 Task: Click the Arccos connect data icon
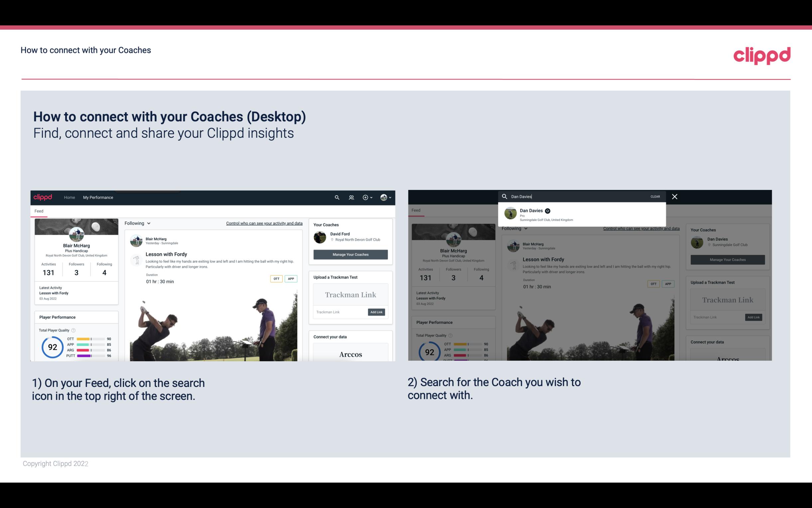pos(350,354)
